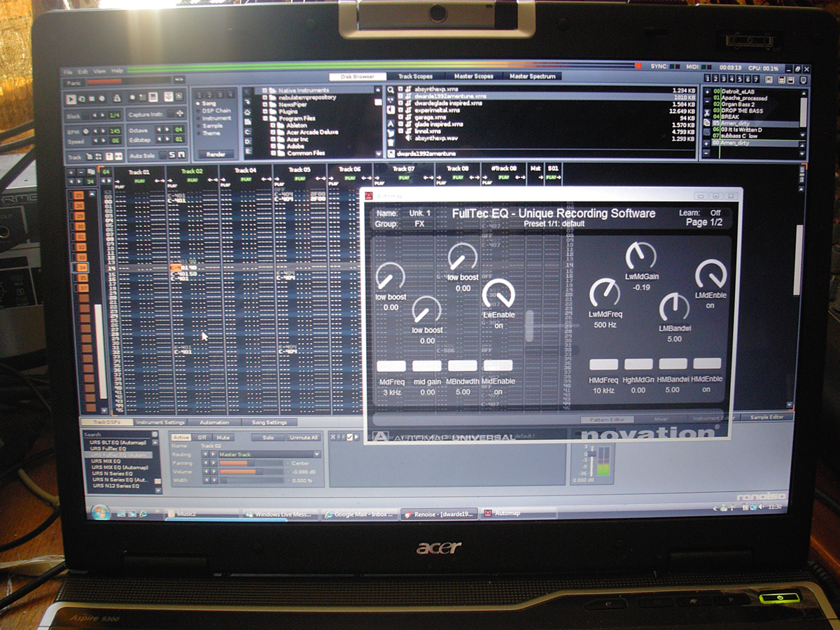Click the Panic button
Viewport: 840px width, 630px height.
[74, 83]
